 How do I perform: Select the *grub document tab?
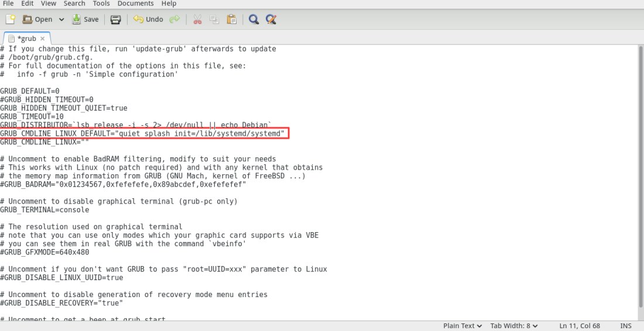pos(26,39)
